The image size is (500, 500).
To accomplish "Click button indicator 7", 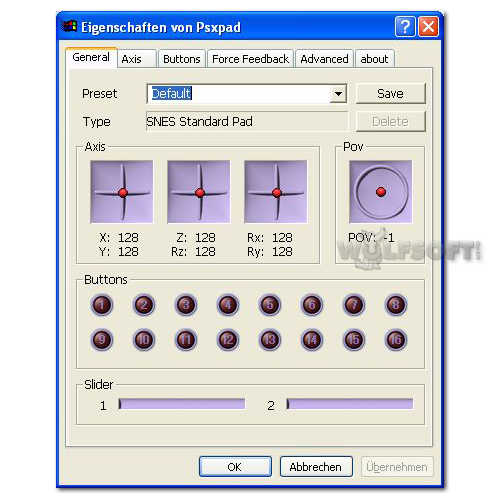I will tap(354, 305).
